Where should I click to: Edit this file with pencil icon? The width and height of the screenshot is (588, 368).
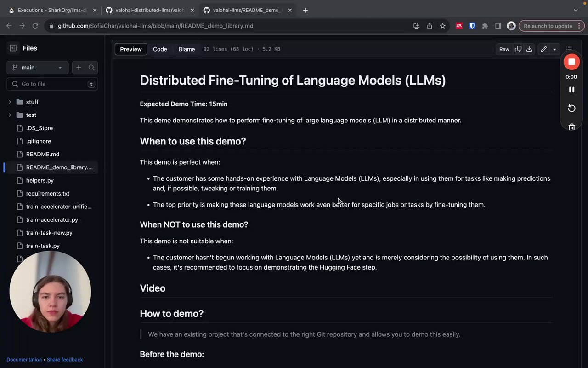[543, 49]
